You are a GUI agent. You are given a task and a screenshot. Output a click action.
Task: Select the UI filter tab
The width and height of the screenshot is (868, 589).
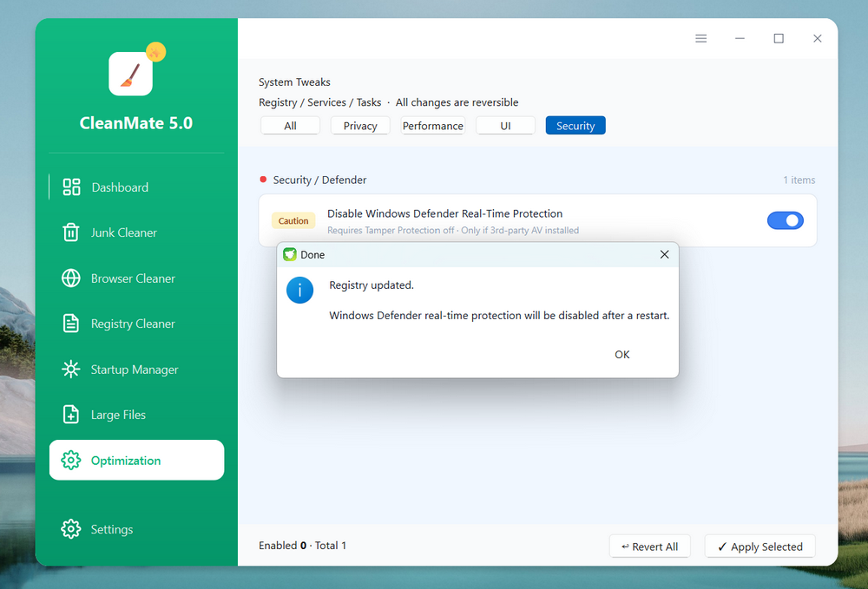(x=505, y=126)
